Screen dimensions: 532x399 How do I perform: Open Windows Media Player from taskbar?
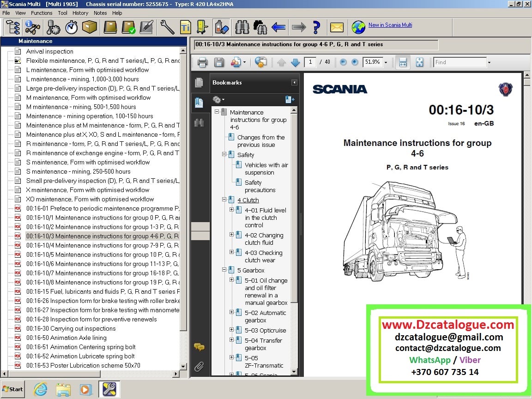[x=85, y=389]
